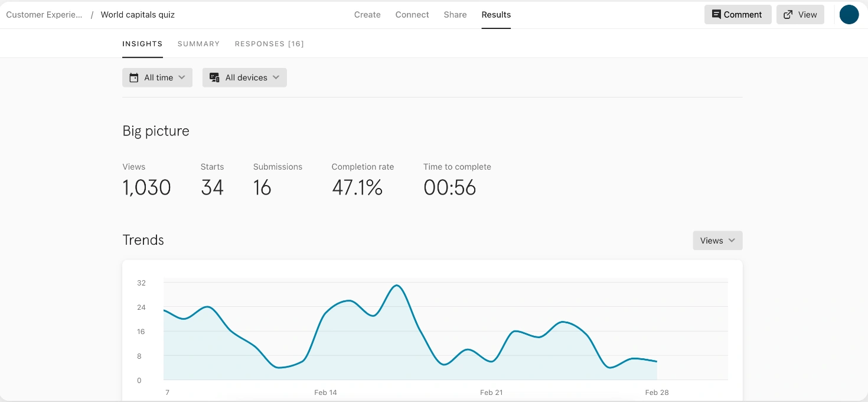Click the chevron on the All time filter
The width and height of the screenshot is (868, 402).
183,77
